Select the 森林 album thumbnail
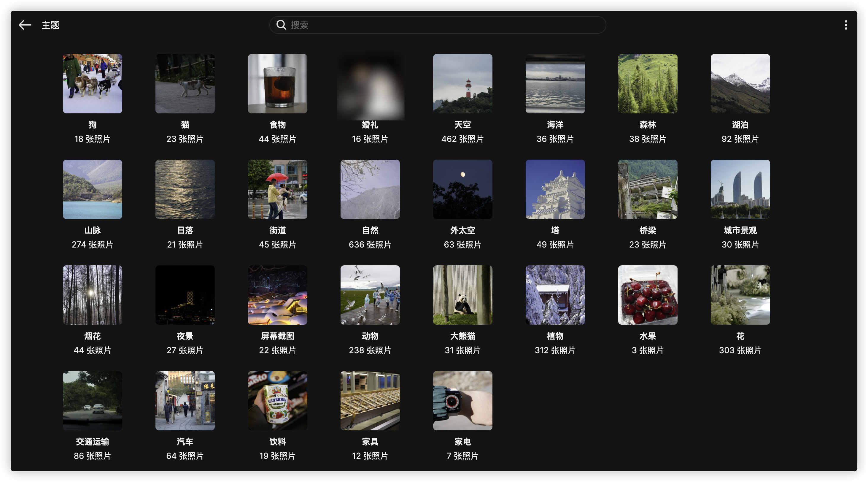The width and height of the screenshot is (868, 482). coord(647,84)
